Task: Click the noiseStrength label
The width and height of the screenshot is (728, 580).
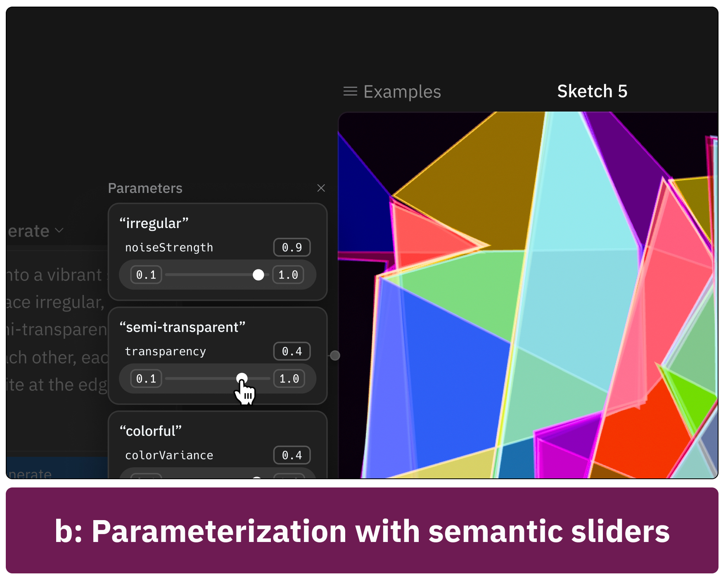Action: tap(169, 247)
